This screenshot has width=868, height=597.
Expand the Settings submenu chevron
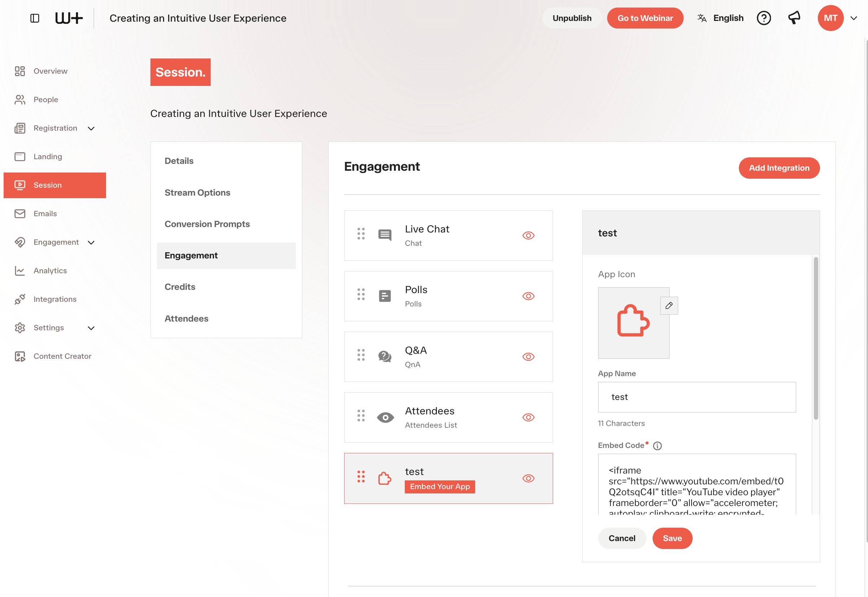pos(91,328)
